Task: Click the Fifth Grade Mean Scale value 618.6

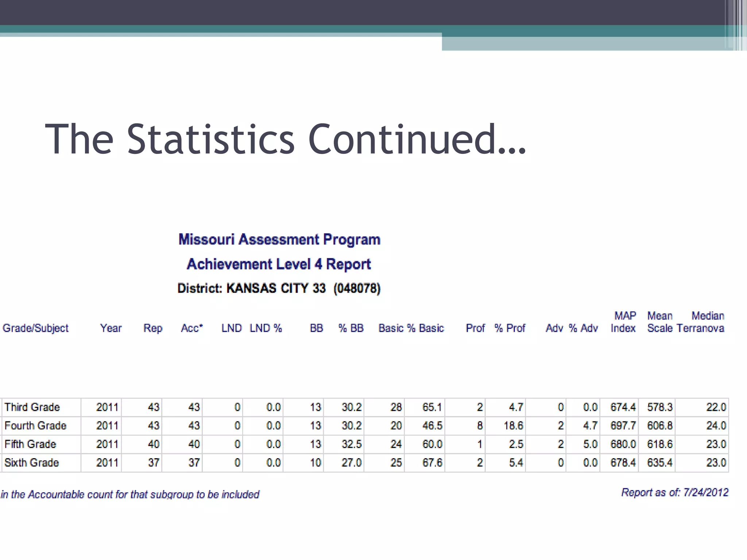Action: pyautogui.click(x=660, y=444)
